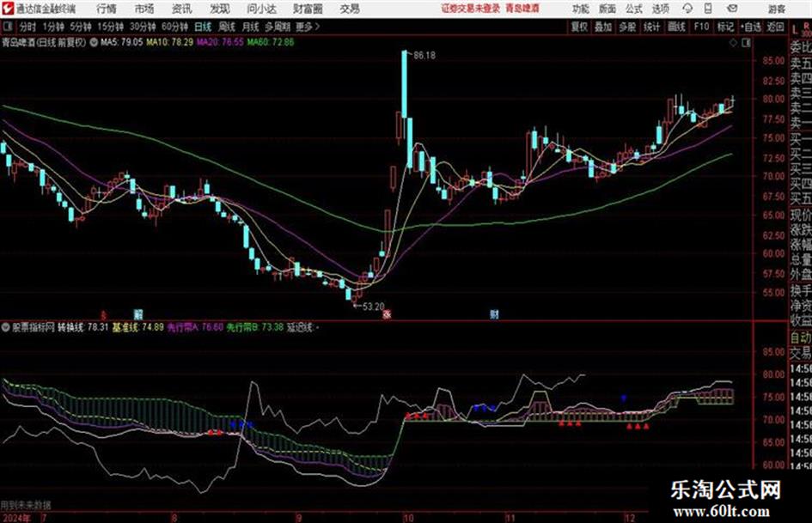Expand the main chart indicator dropdown arrow
This screenshot has height=523, width=812.
coord(93,43)
